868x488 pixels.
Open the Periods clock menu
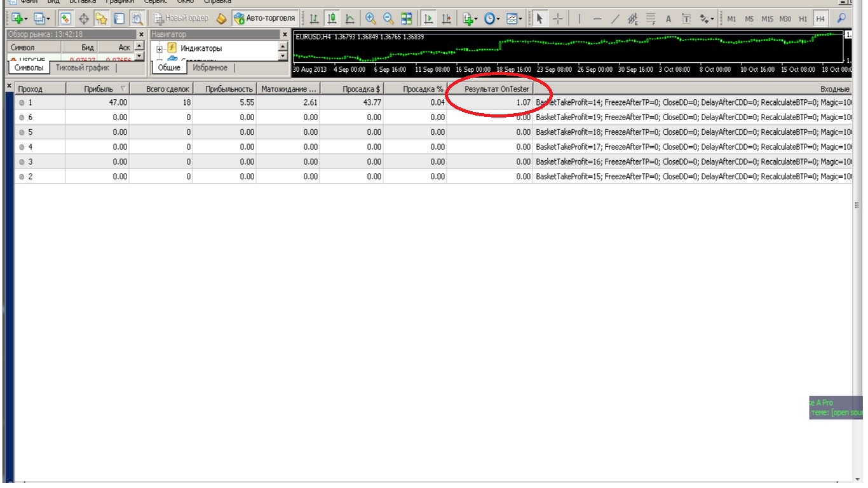click(x=489, y=18)
